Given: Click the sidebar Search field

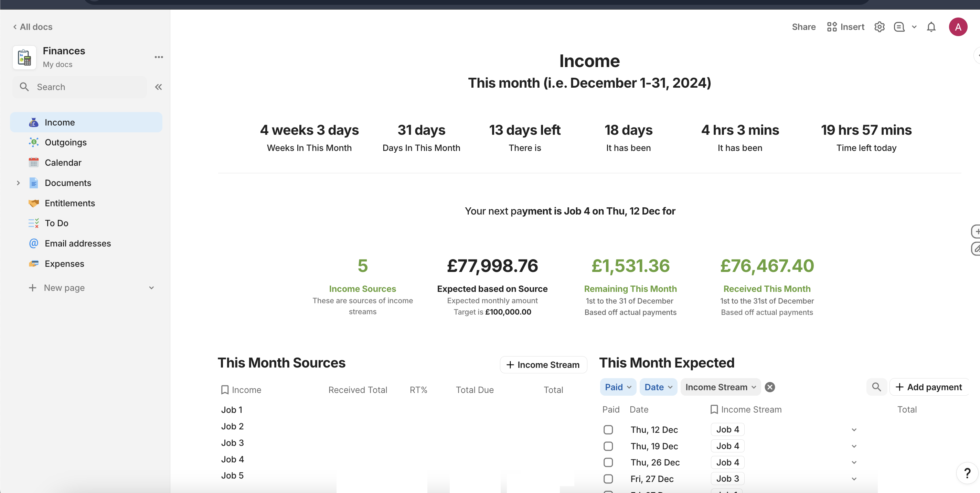Looking at the screenshot, I should [80, 87].
